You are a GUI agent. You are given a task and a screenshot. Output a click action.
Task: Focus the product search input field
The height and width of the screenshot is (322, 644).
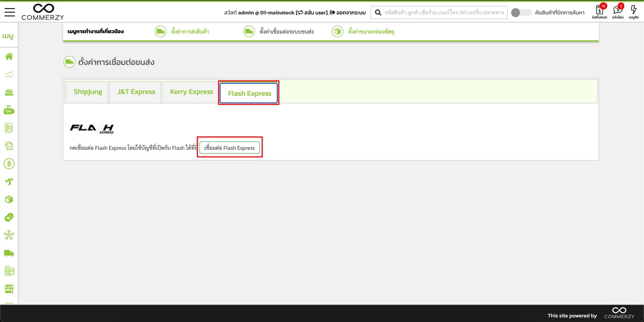(x=439, y=13)
